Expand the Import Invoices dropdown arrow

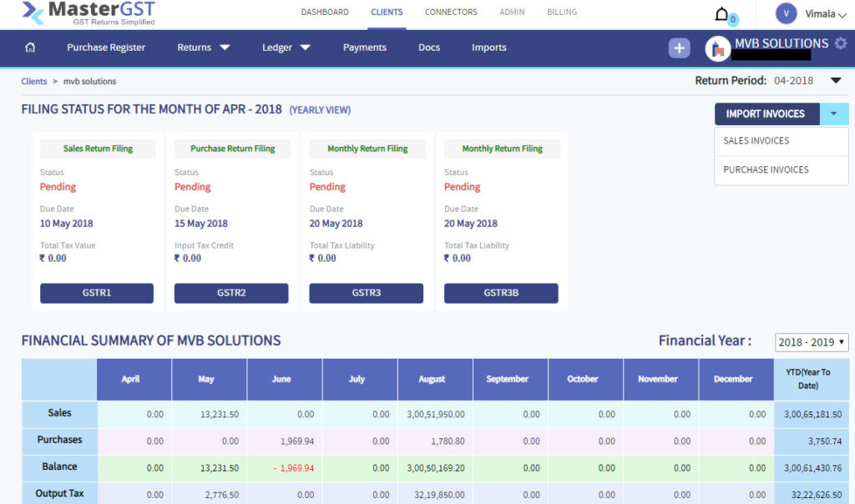(x=835, y=113)
